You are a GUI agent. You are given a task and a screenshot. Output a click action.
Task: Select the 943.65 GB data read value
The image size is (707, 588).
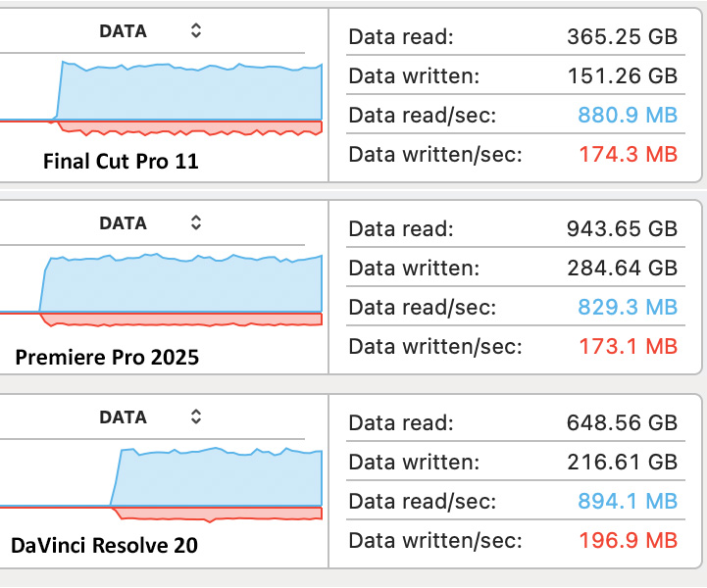(x=622, y=229)
